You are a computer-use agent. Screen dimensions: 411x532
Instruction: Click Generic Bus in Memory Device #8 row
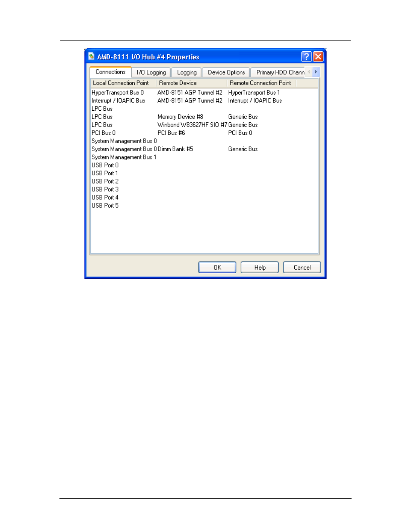point(243,117)
